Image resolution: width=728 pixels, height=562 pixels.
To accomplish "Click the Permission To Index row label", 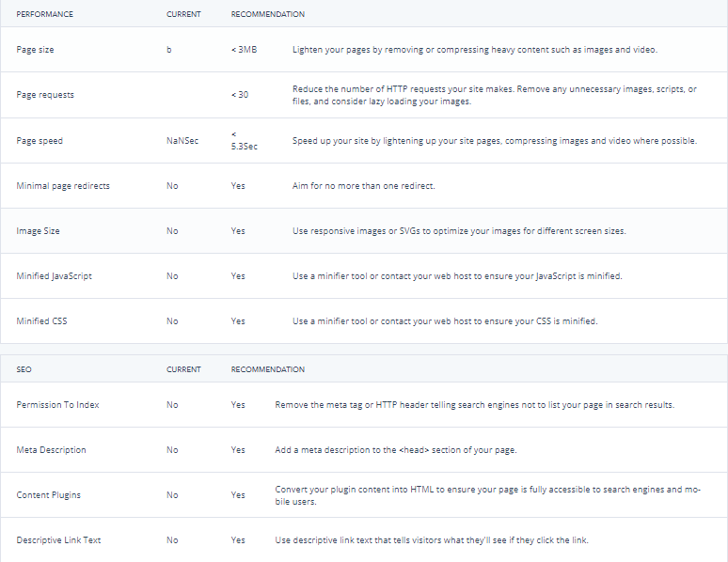I will [x=57, y=405].
